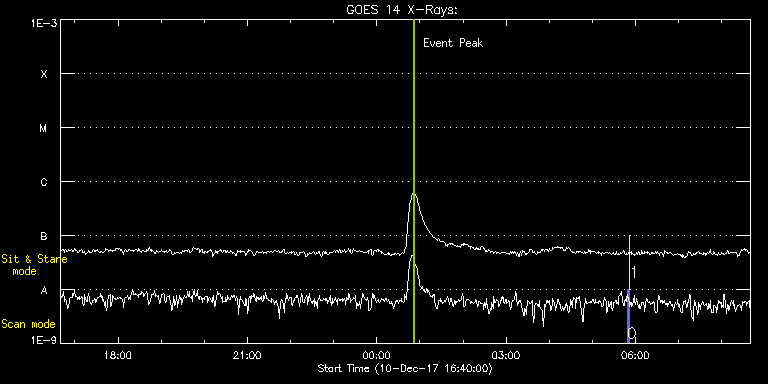Click the '03:00' time axis label
The height and width of the screenshot is (384, 768).
[506, 355]
